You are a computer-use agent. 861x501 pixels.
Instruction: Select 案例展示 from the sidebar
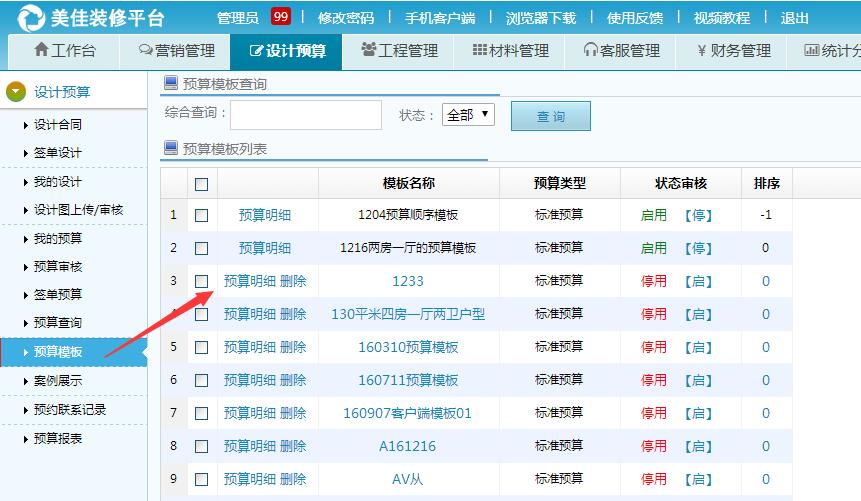point(58,381)
